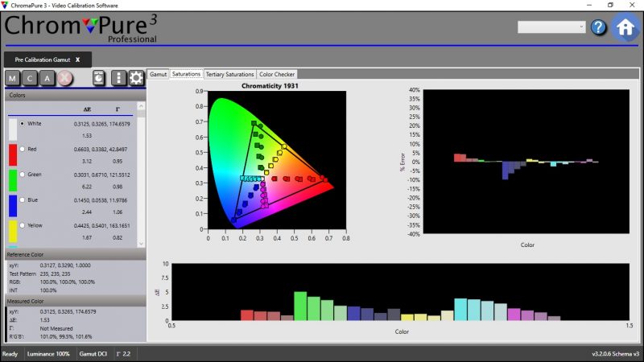Click the M measure button
Screen dimensions: 644x362
13,78
